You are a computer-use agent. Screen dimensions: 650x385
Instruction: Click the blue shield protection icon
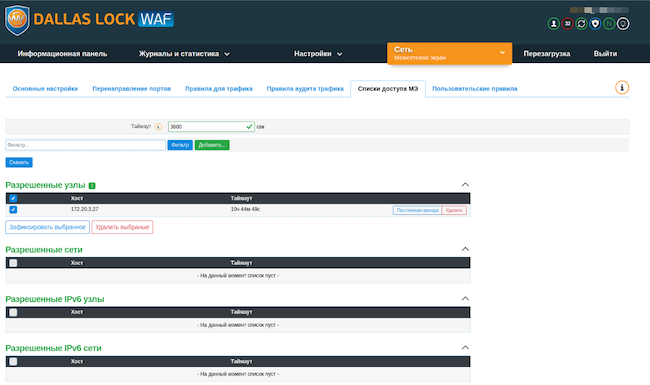595,24
